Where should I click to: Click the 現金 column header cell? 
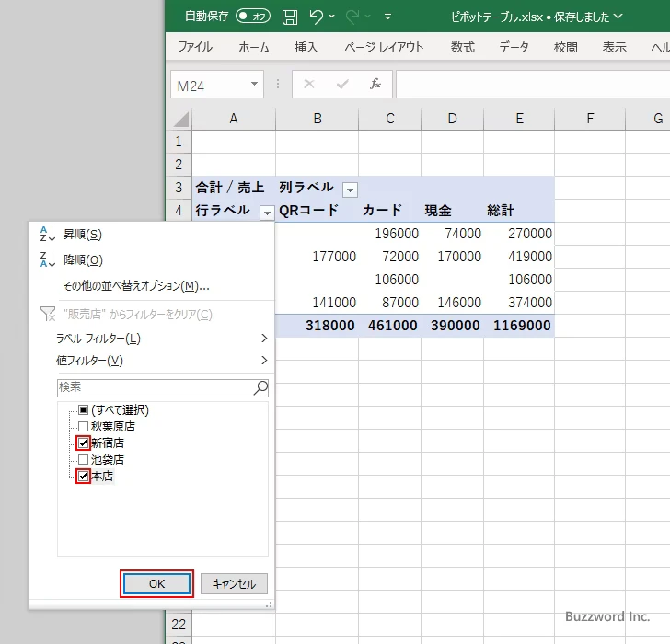point(452,211)
